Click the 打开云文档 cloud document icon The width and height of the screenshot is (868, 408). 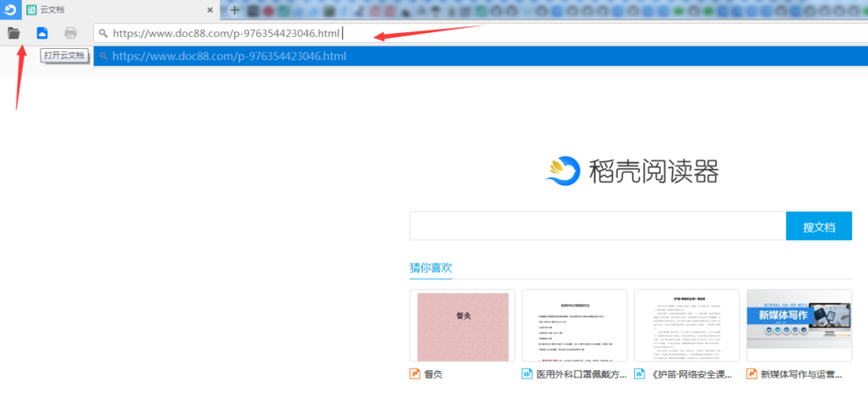pyautogui.click(x=42, y=33)
